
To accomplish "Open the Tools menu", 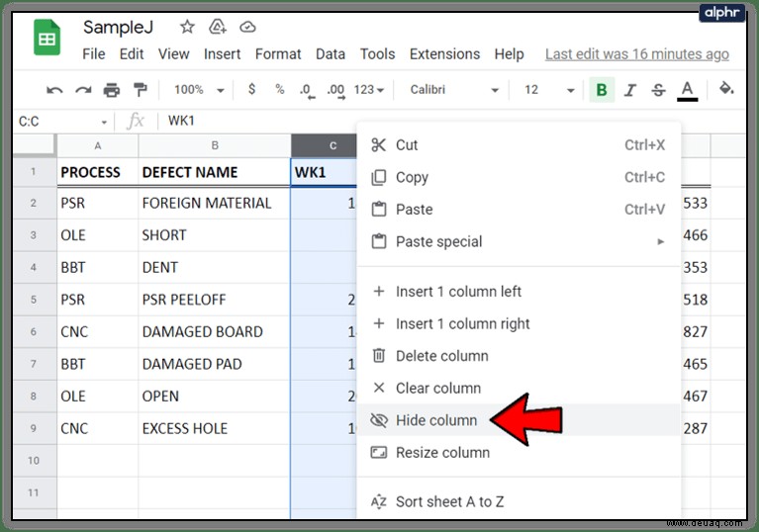I will 377,54.
